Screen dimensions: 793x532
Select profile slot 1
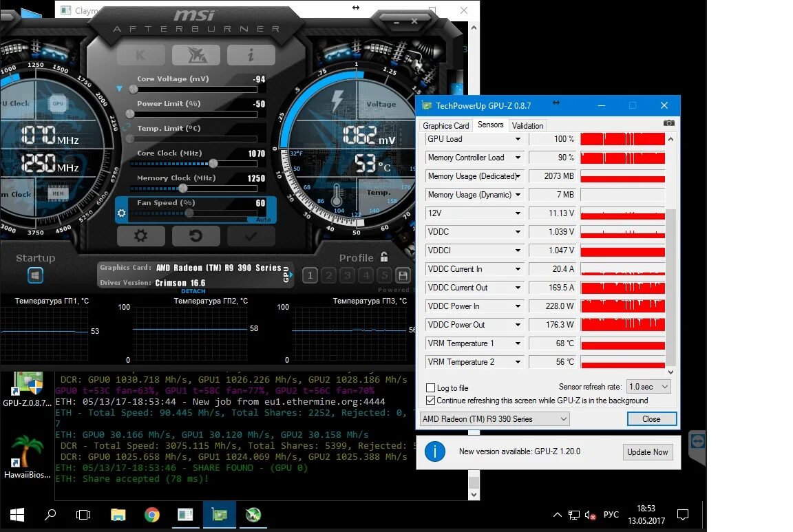tap(310, 275)
